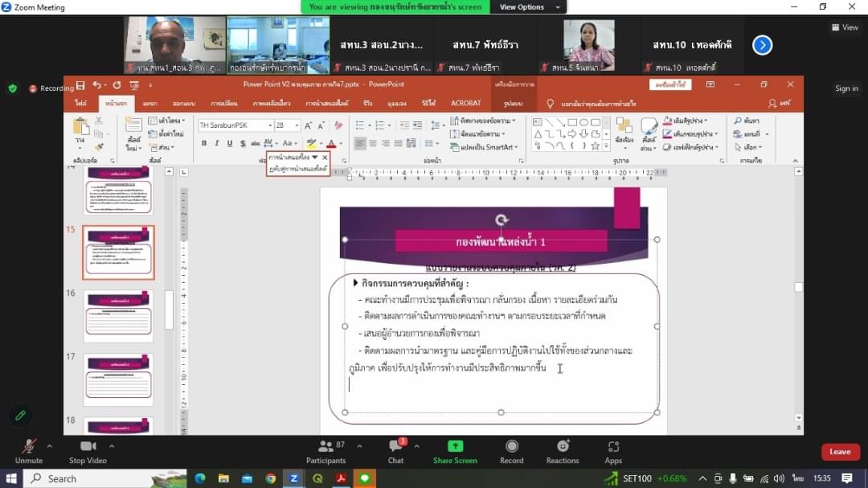Open the TH SarabunPSK font dropdown

click(x=270, y=125)
